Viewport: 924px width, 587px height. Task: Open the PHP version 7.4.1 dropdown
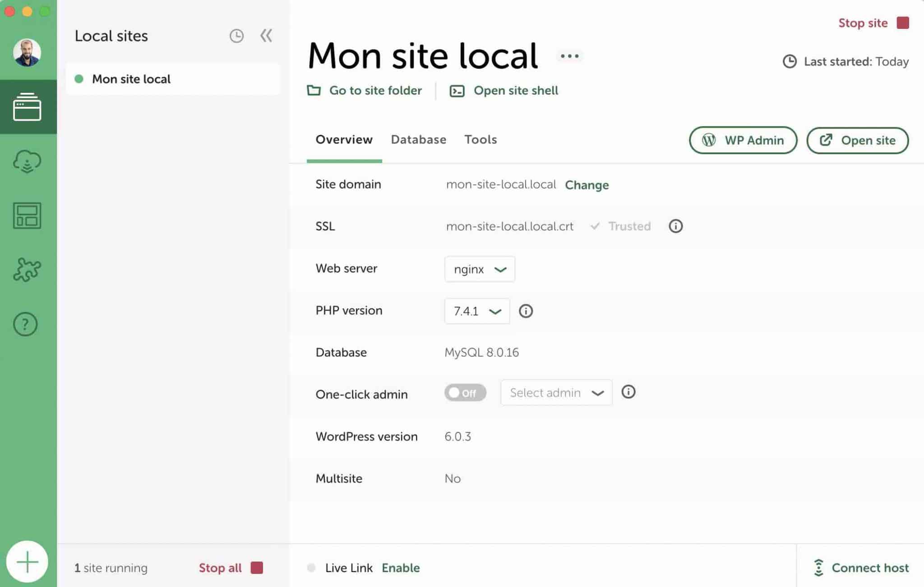[477, 311]
